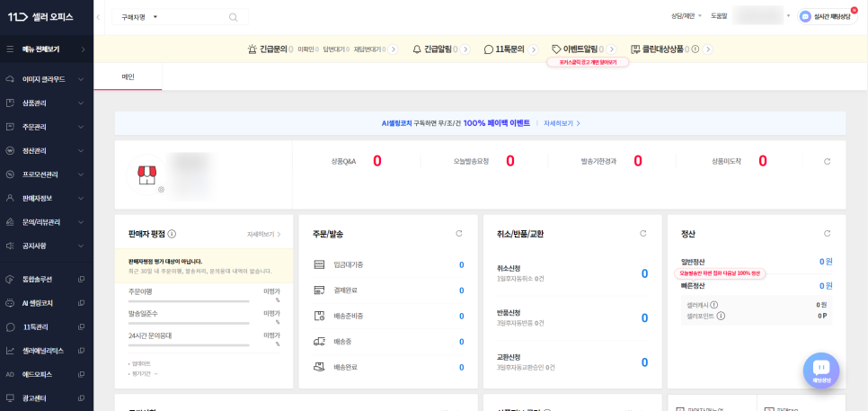
Task: Open the 도움말 menu
Action: [719, 16]
